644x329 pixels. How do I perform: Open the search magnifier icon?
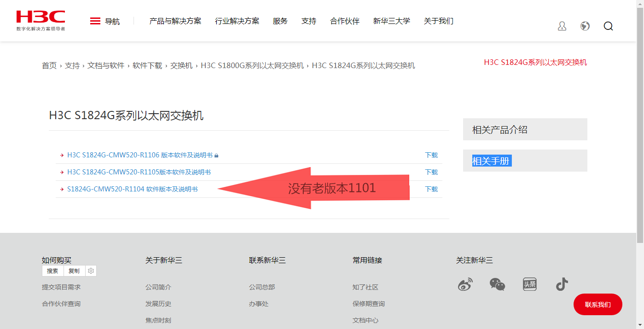pyautogui.click(x=608, y=26)
